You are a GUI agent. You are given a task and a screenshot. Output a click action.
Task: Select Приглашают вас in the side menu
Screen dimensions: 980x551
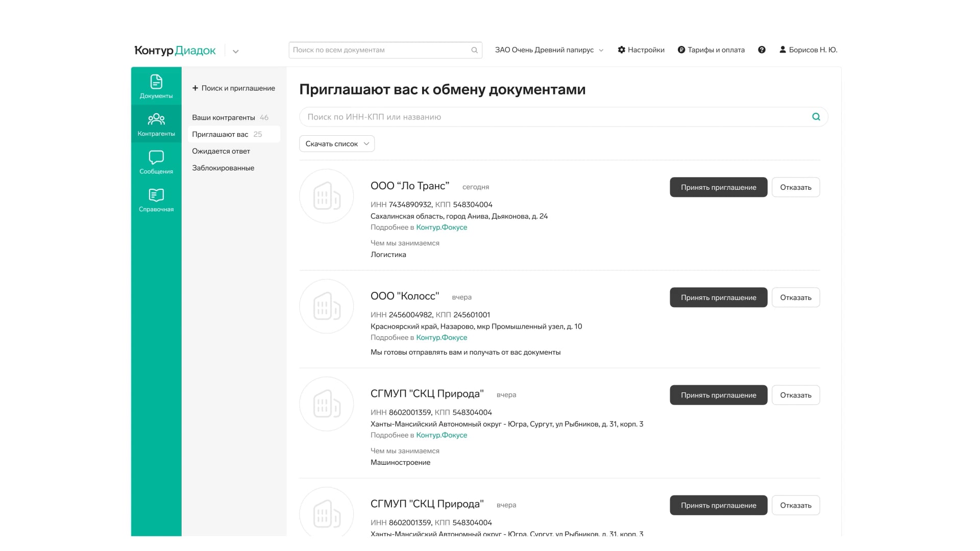(234, 134)
